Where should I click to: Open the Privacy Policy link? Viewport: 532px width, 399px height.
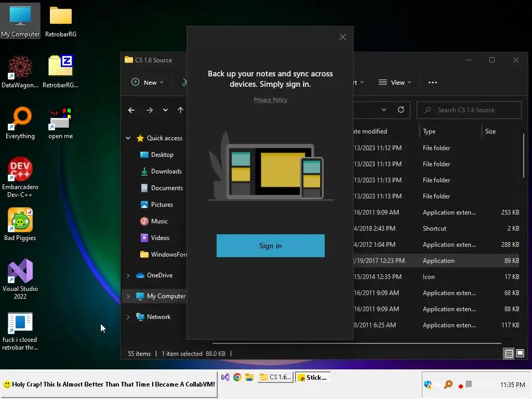(x=270, y=100)
